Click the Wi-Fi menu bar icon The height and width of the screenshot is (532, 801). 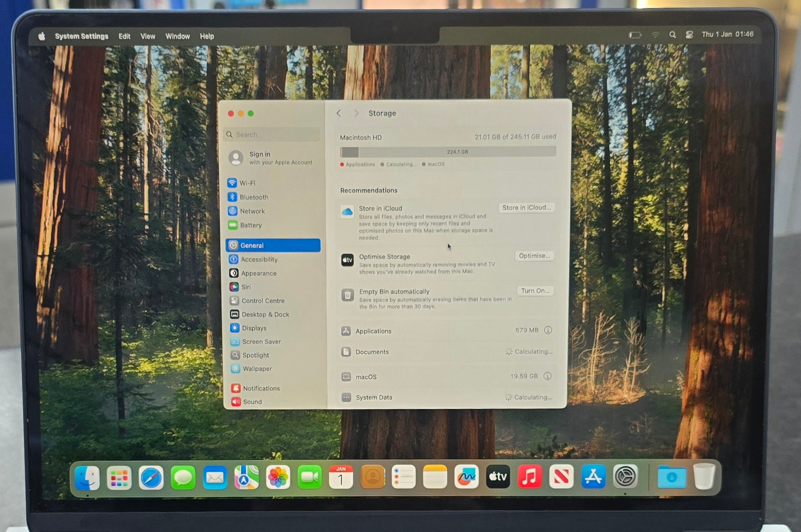click(655, 35)
